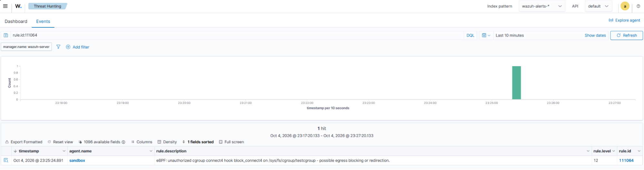Open the rule.id column chevron menu
This screenshot has width=644, height=170.
[639, 151]
